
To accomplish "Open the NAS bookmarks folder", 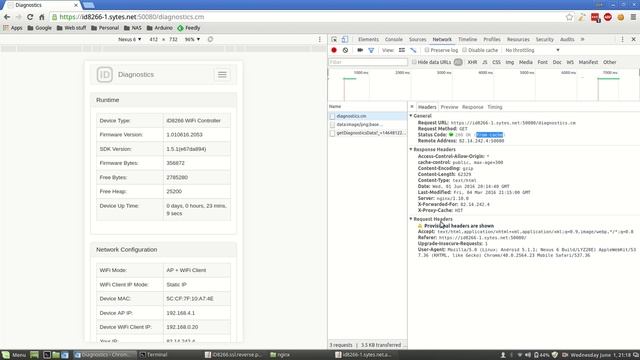I will [x=133, y=28].
